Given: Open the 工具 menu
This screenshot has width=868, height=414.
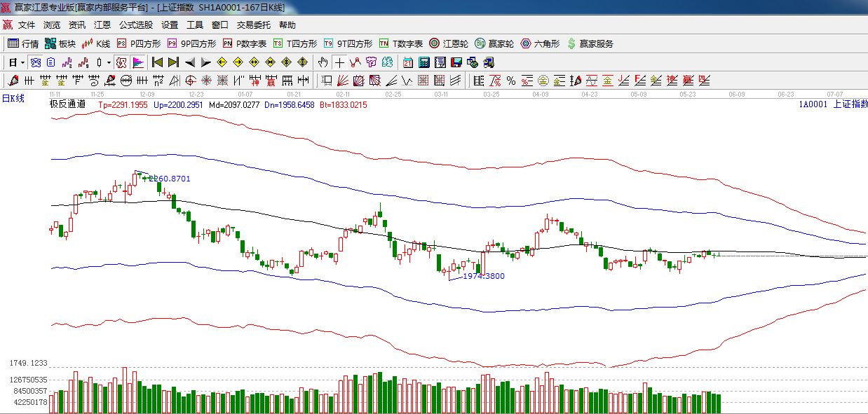Looking at the screenshot, I should (194, 25).
